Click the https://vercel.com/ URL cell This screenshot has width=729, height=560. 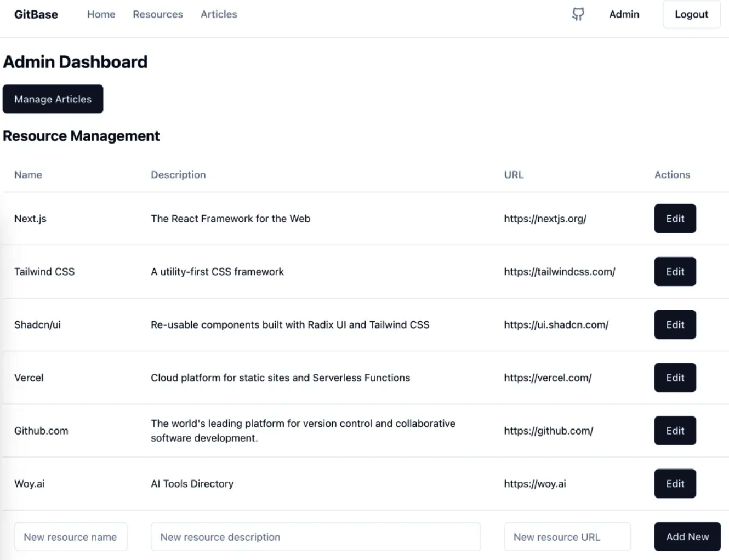tap(548, 378)
